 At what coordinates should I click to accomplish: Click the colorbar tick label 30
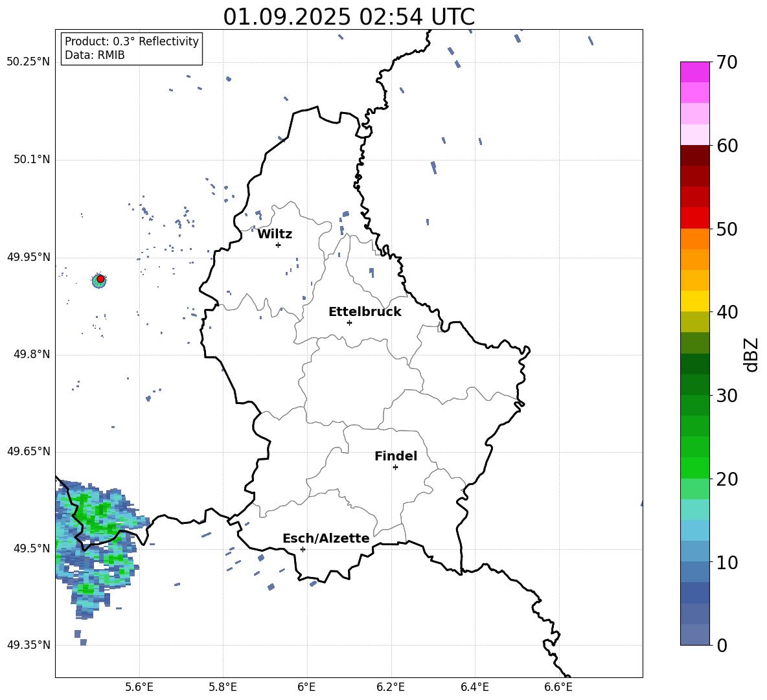727,395
